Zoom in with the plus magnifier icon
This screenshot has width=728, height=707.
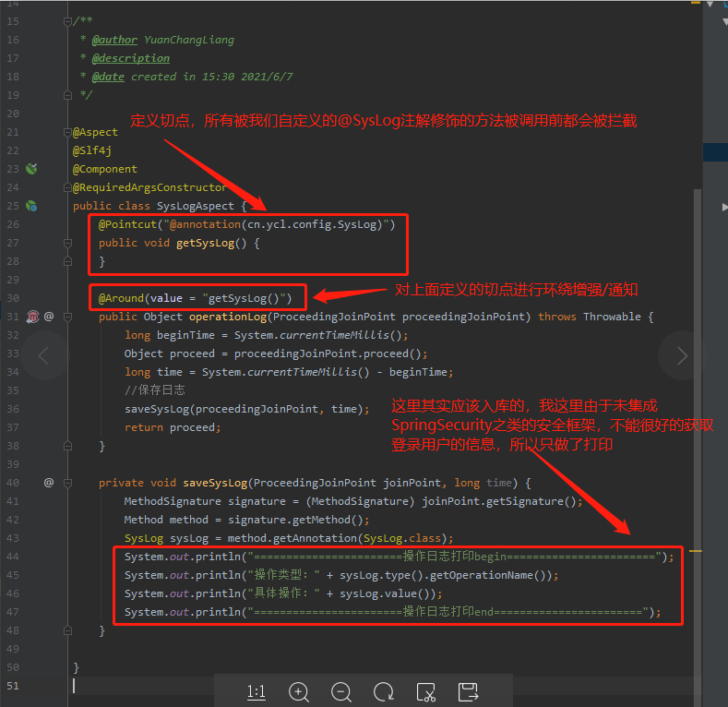tap(299, 691)
